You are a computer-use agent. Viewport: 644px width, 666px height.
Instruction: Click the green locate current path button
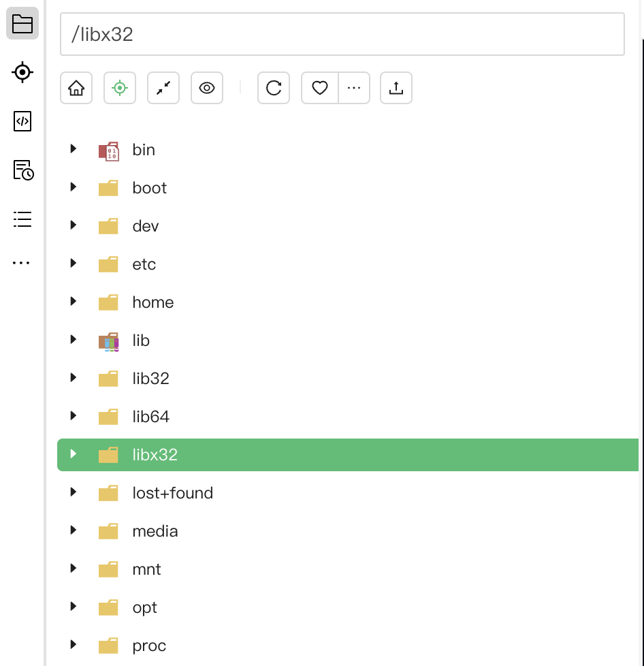tap(120, 88)
